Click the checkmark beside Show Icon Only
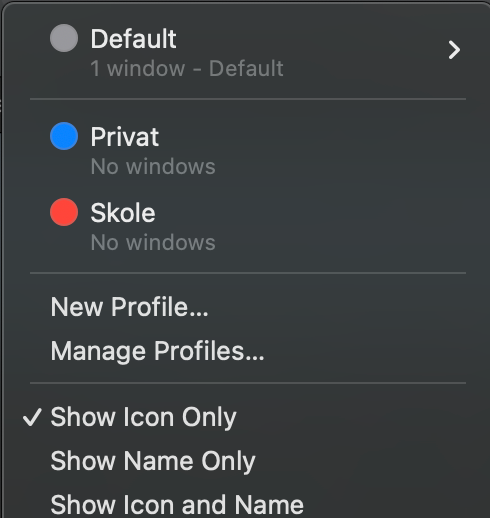Screen dimensions: 490x518 (x=32, y=417)
